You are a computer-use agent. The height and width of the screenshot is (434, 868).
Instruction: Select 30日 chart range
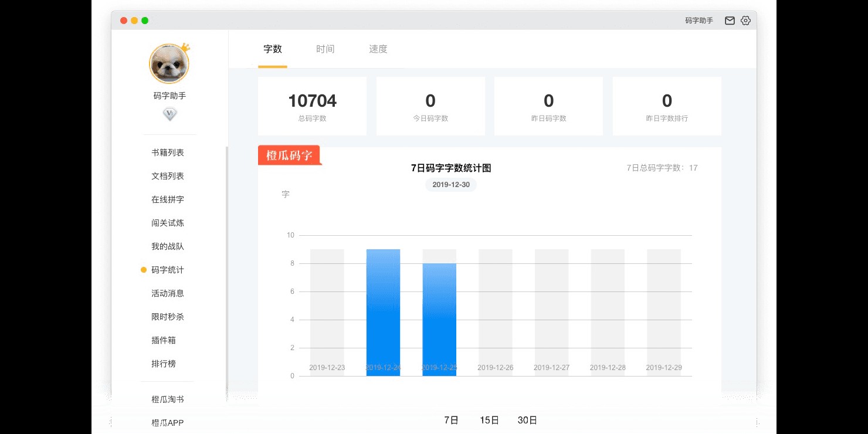[x=527, y=420]
